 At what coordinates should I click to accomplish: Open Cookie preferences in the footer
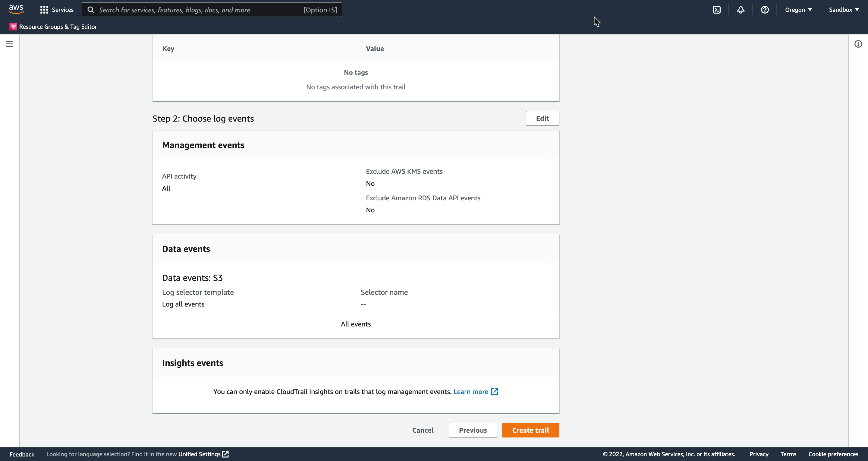tap(833, 454)
